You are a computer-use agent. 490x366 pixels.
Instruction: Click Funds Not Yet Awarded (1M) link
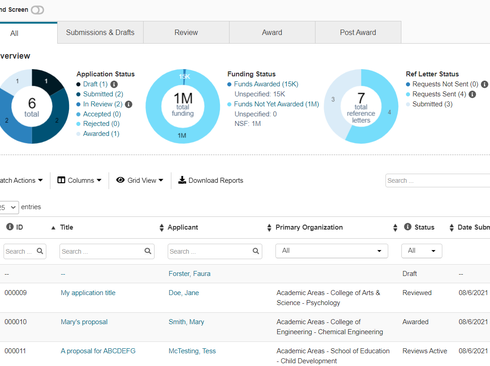point(276,104)
